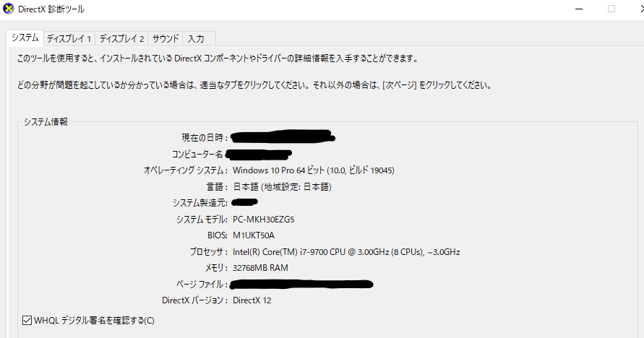Click the redacted コンピューター名 value
The height and width of the screenshot is (338, 644).
pyautogui.click(x=259, y=155)
